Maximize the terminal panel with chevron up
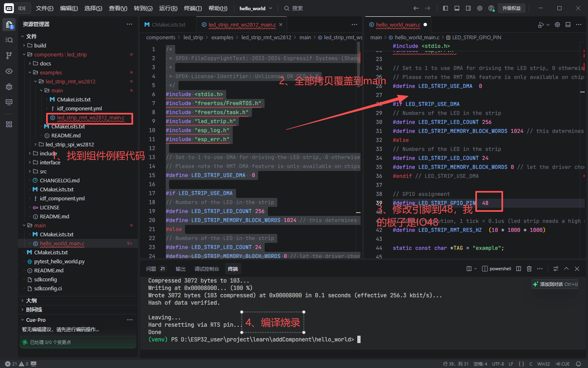 [566, 269]
